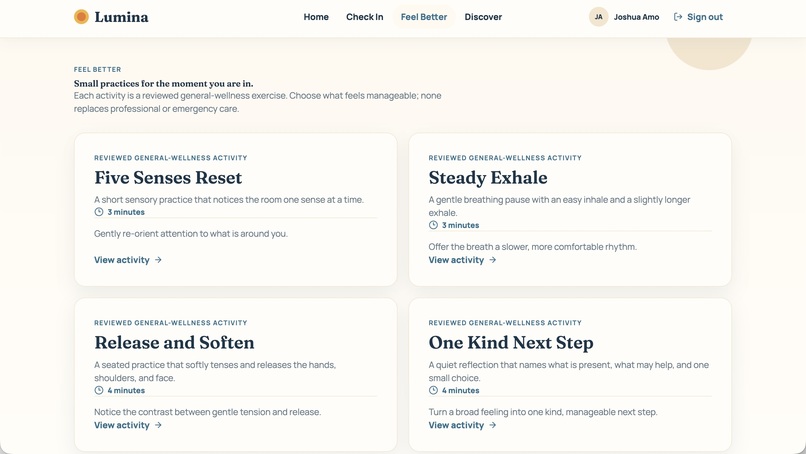
Task: Click One Kind Next Step 'A quiet reflection' description
Action: tap(569, 371)
